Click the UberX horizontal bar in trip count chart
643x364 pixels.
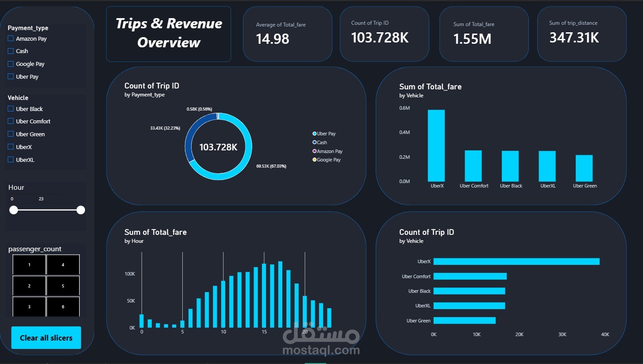[516, 261]
